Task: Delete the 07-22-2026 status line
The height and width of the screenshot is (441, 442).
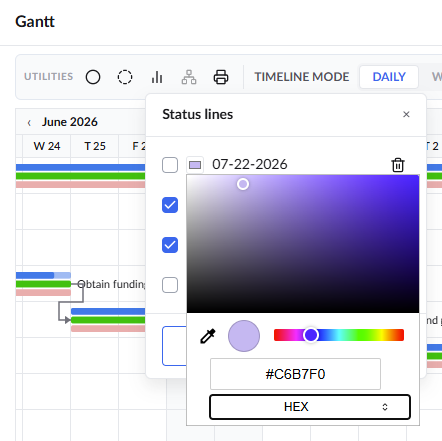Action: click(x=398, y=165)
